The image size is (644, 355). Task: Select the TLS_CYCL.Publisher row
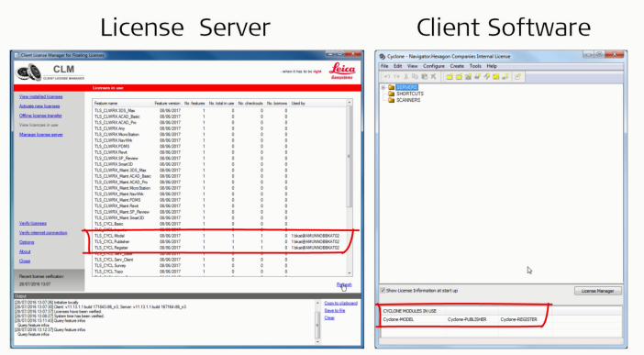coord(220,241)
